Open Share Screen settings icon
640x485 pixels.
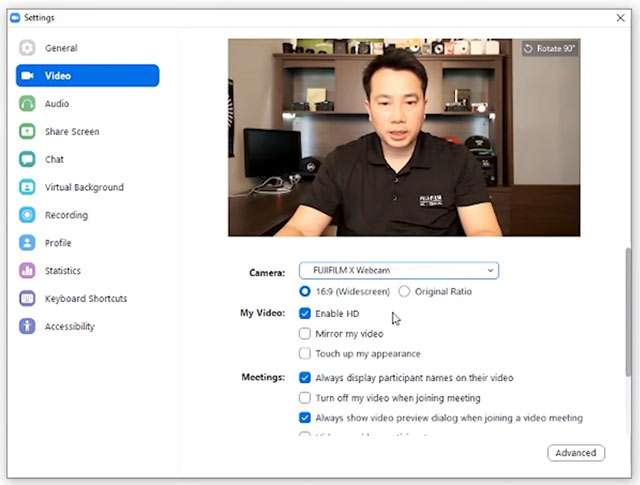point(27,132)
